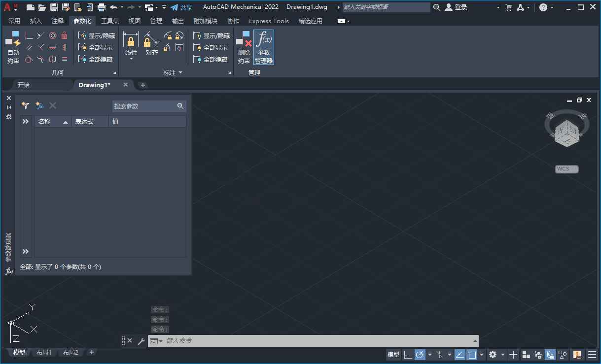This screenshot has height=364, width=601.
Task: Apply the Vertical geometric constraint
Action: pyautogui.click(x=64, y=47)
